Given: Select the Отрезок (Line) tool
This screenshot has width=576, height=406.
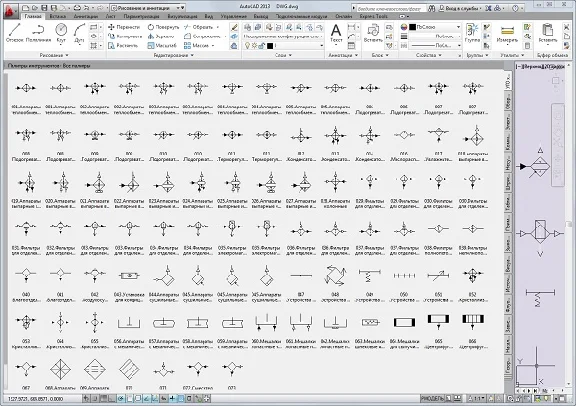Looking at the screenshot, I should coord(15,33).
